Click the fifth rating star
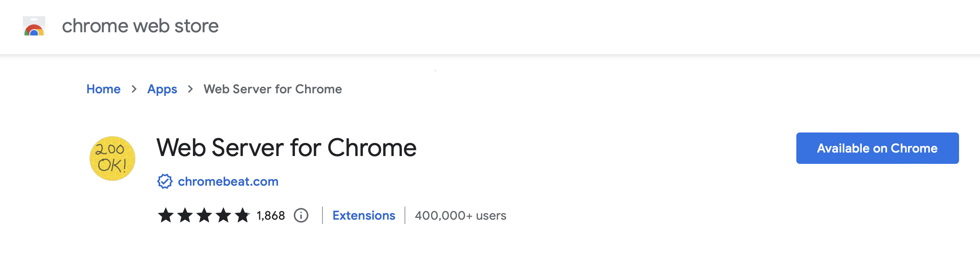This screenshot has width=980, height=258. pos(243,215)
